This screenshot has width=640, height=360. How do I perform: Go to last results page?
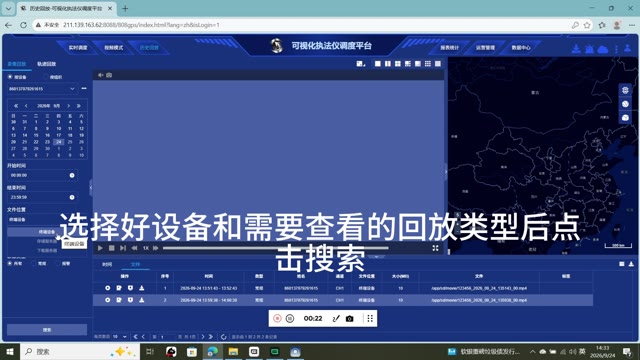(211, 337)
